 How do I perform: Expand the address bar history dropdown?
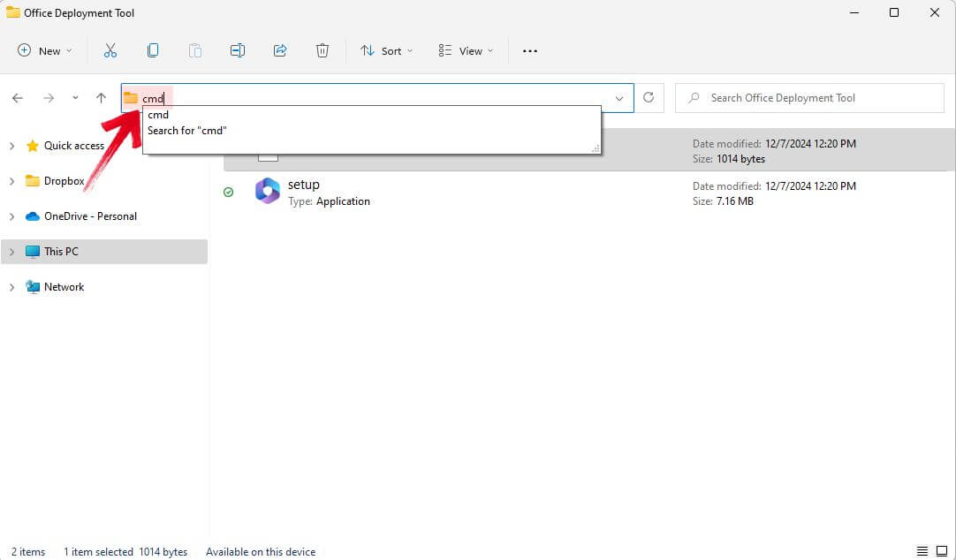click(x=619, y=98)
